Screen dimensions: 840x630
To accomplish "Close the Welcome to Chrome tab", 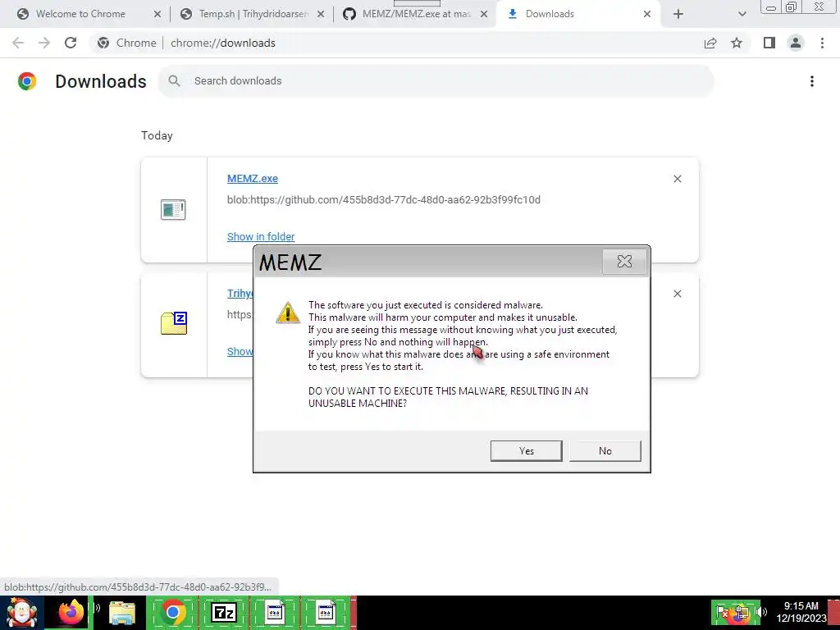I will [157, 14].
